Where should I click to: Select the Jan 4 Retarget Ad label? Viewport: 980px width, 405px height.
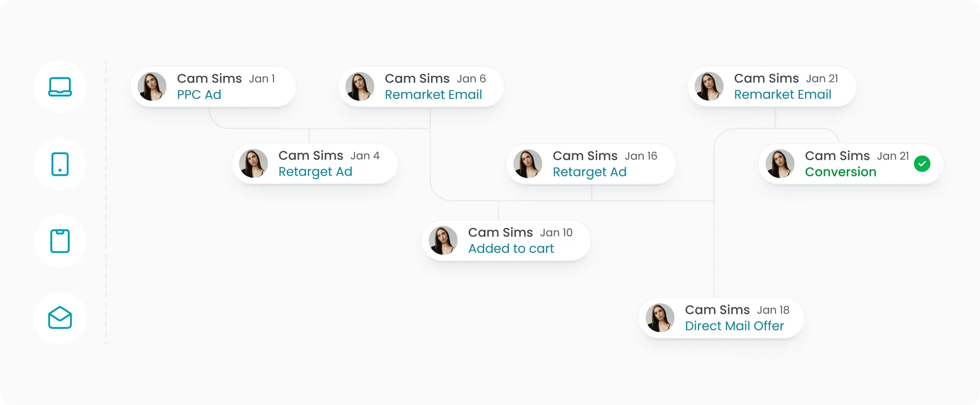[315, 172]
